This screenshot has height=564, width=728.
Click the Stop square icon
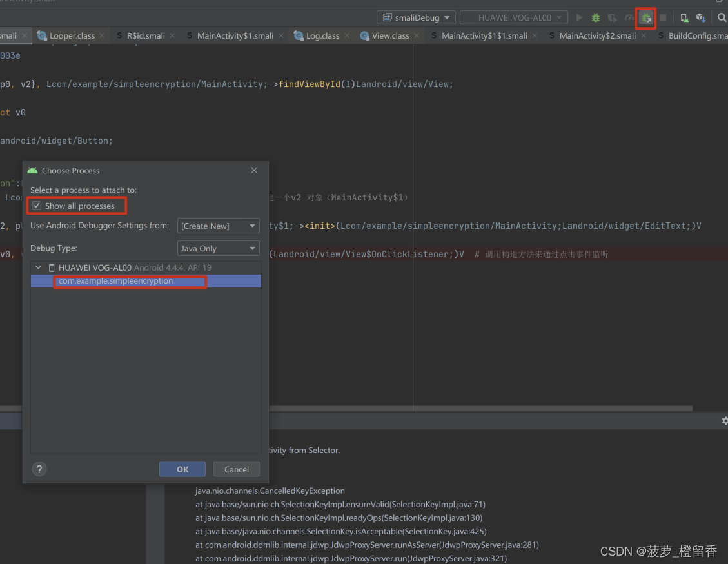tap(663, 17)
